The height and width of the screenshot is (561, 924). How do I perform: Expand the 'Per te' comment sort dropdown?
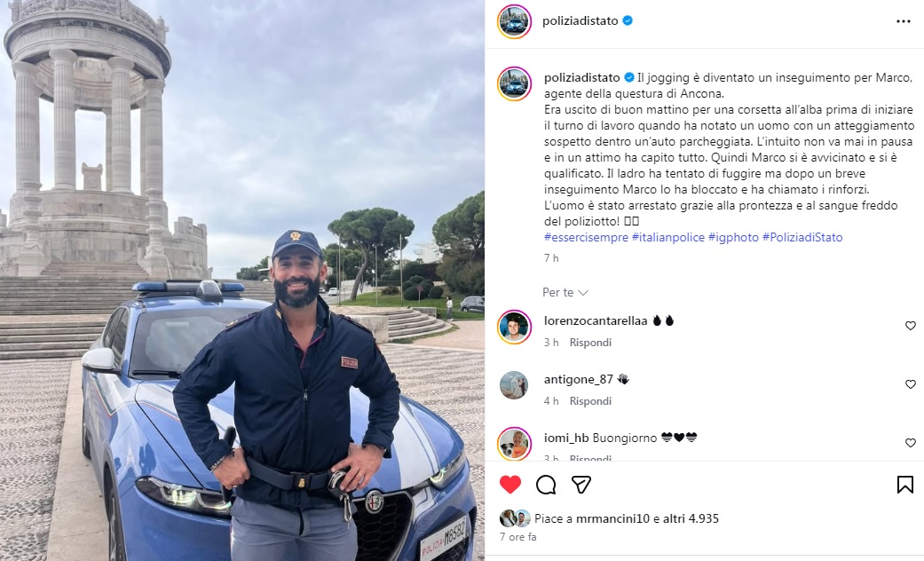565,292
